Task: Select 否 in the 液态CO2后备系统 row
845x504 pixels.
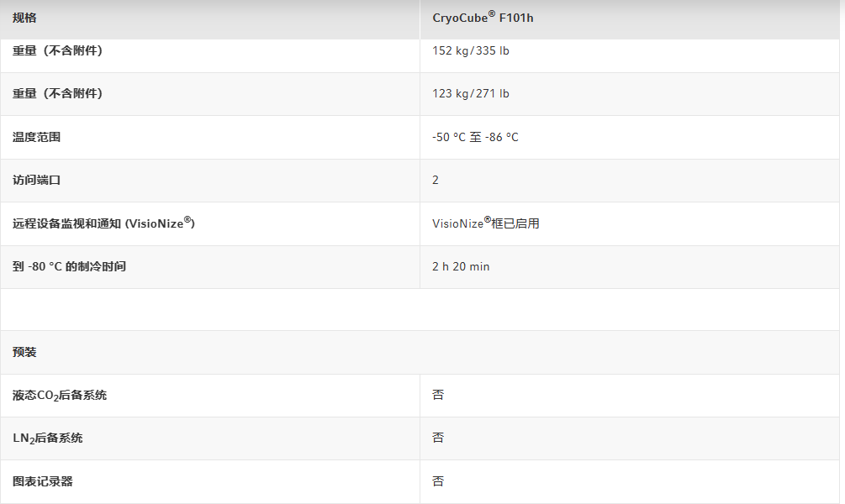Action: pyautogui.click(x=438, y=395)
